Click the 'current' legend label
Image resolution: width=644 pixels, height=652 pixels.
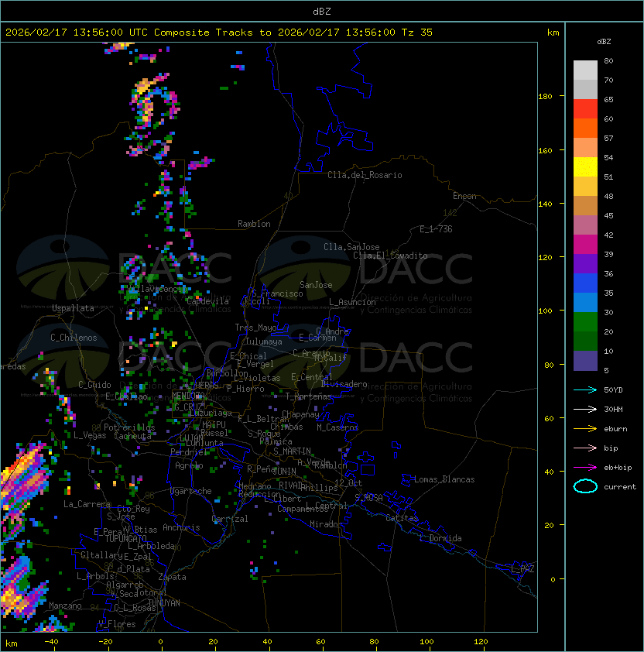[x=620, y=486]
